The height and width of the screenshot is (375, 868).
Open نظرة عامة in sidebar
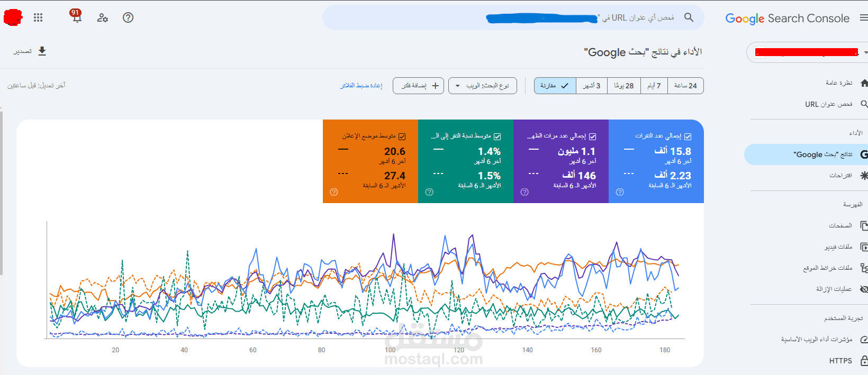(839, 83)
